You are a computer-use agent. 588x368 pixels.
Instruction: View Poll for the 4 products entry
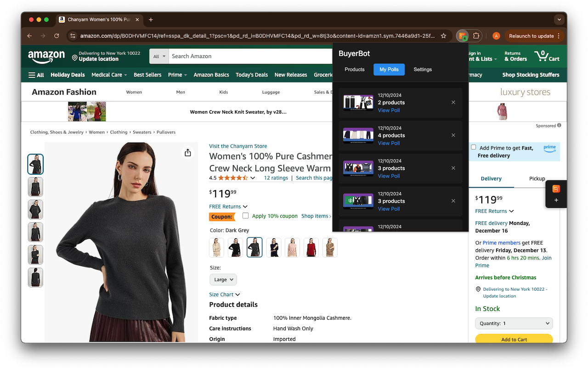tap(389, 143)
